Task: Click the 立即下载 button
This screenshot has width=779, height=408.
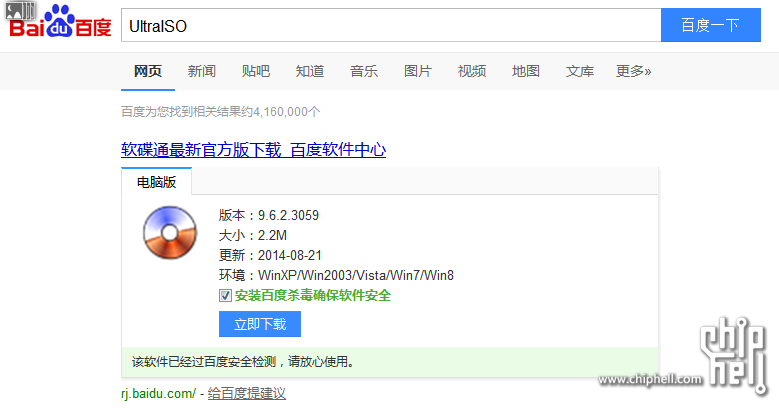Action: [260, 324]
